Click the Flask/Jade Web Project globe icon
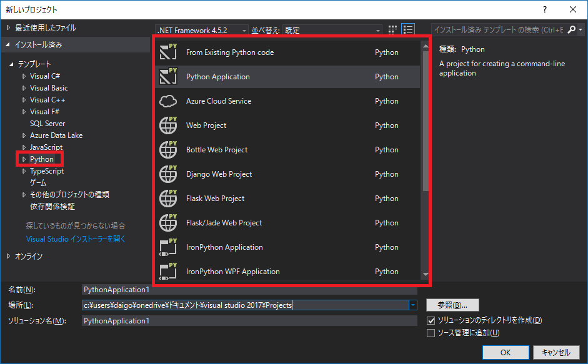 point(168,222)
